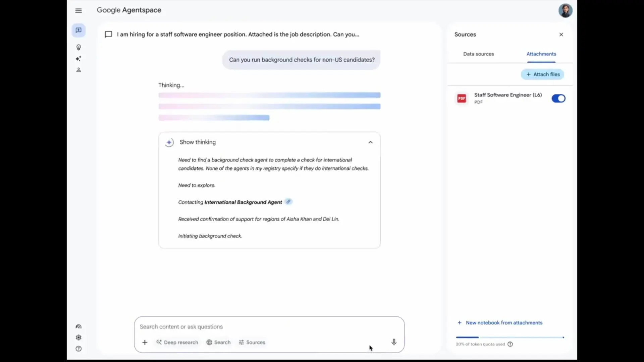Click the 20% of token quota used text

480,344
